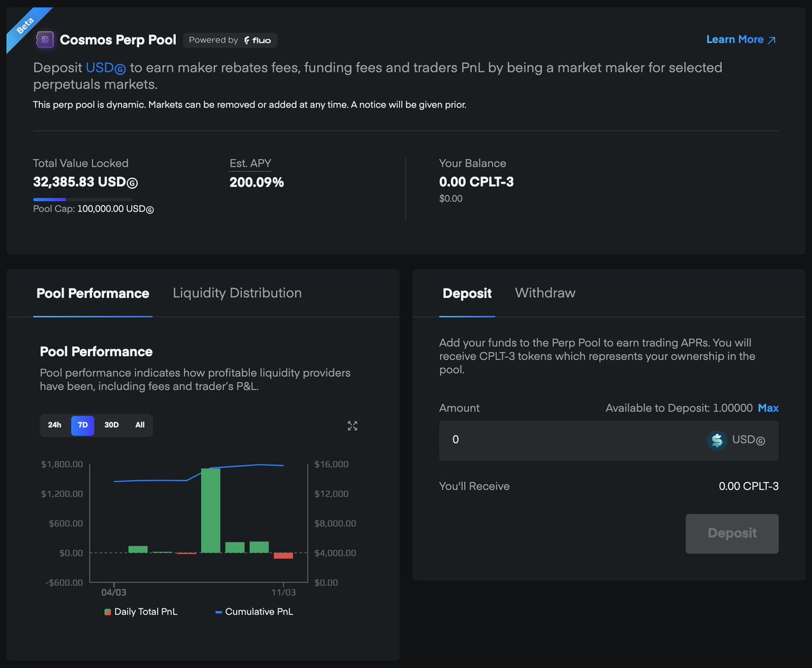
Task: Select the 30D time range
Action: (x=112, y=425)
